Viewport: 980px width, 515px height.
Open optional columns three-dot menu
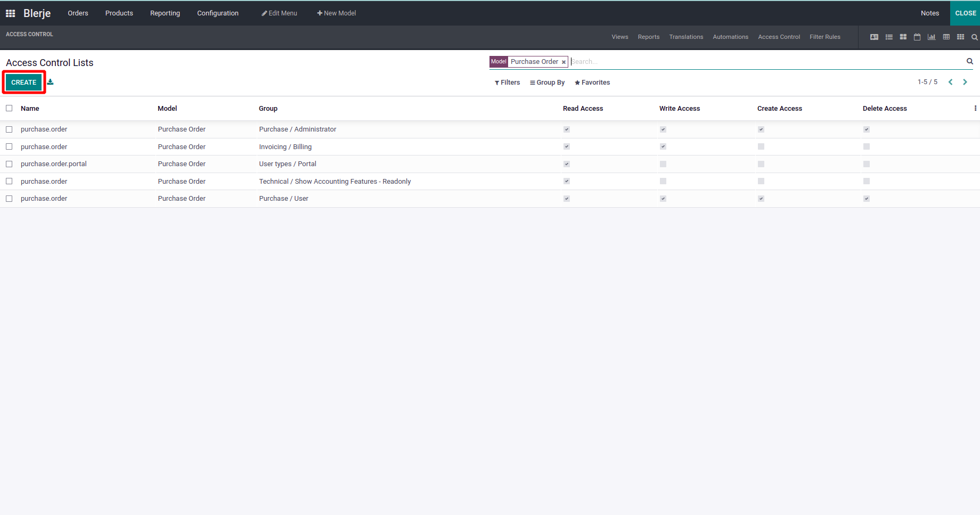975,108
